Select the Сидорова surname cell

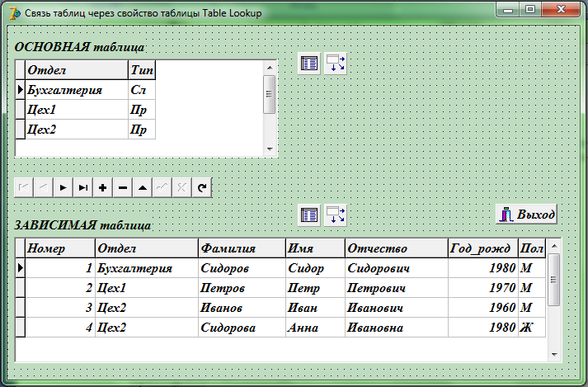[x=242, y=328]
